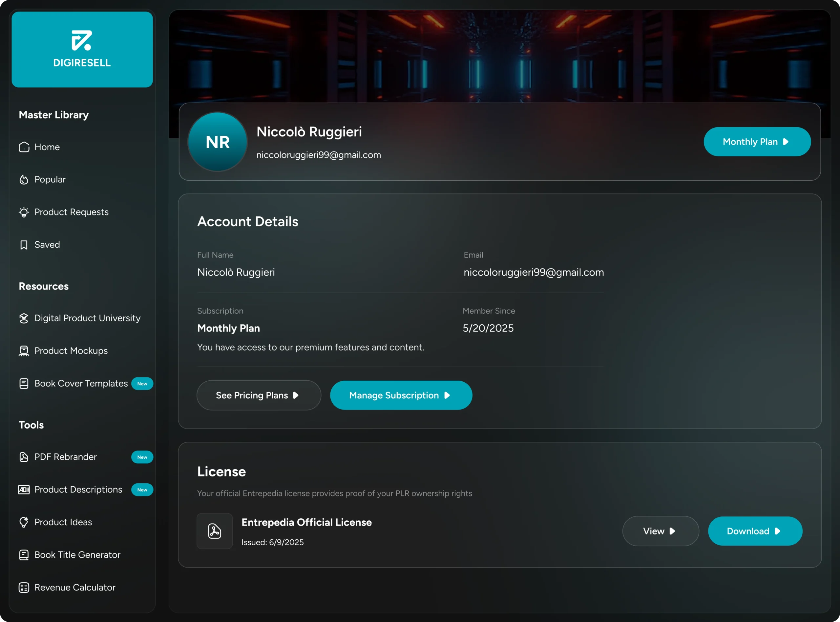
Task: Click the License section heading
Action: 221,472
